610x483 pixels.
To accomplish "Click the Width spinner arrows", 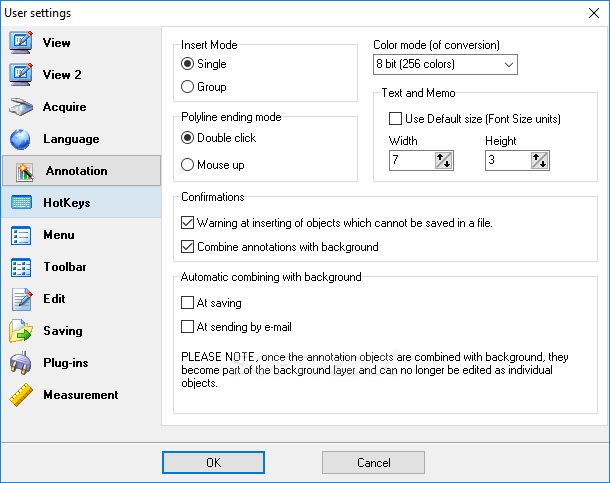I will 443,160.
